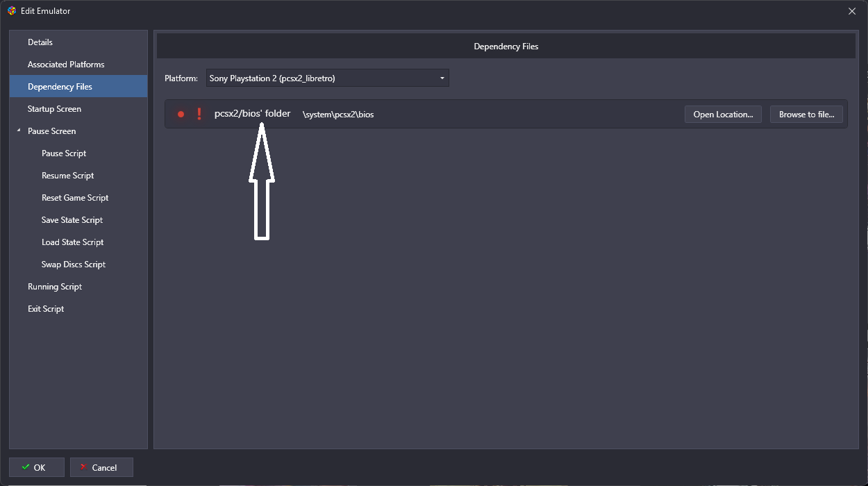Image resolution: width=868 pixels, height=486 pixels.
Task: Click the red exclamation warning icon
Action: click(199, 114)
